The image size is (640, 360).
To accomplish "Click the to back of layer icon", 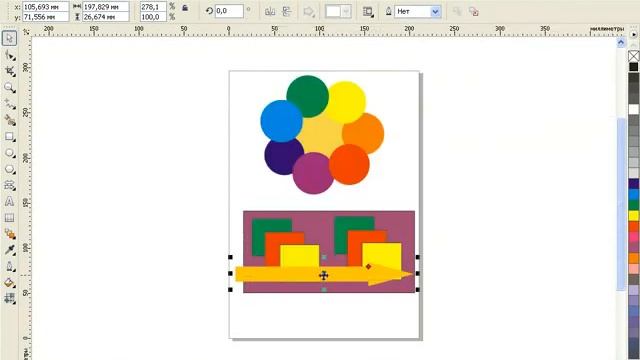I will point(473,11).
